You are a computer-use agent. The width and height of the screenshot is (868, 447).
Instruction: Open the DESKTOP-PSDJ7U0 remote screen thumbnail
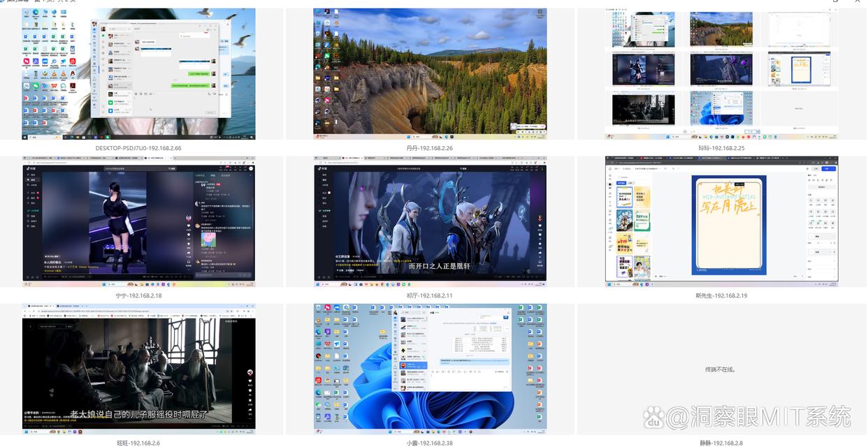click(138, 73)
